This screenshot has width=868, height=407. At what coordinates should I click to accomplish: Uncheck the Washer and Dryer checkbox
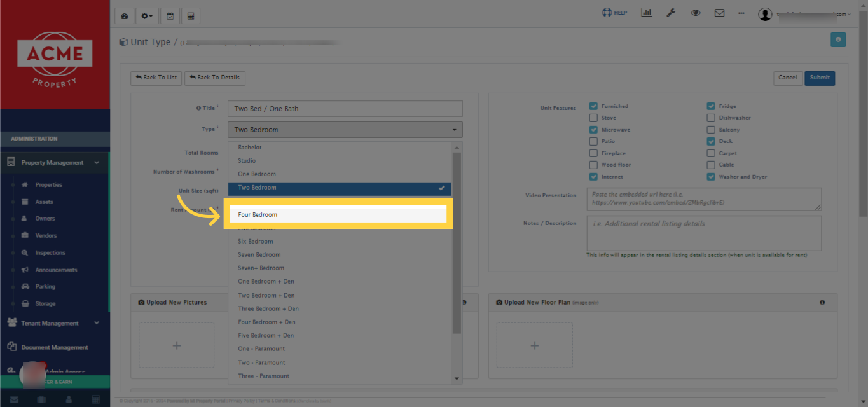pyautogui.click(x=711, y=177)
